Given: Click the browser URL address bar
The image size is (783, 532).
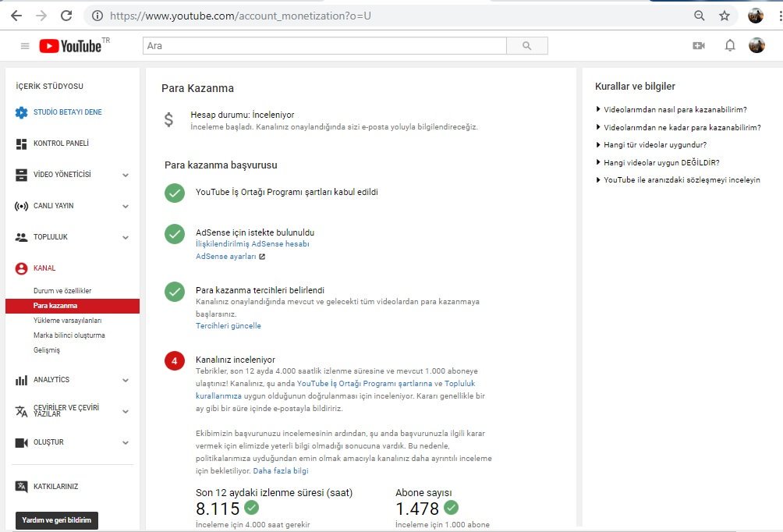Looking at the screenshot, I should coord(389,16).
